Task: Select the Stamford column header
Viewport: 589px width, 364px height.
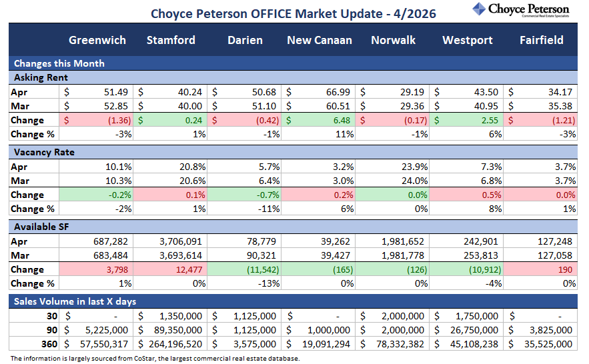Action: pos(171,40)
